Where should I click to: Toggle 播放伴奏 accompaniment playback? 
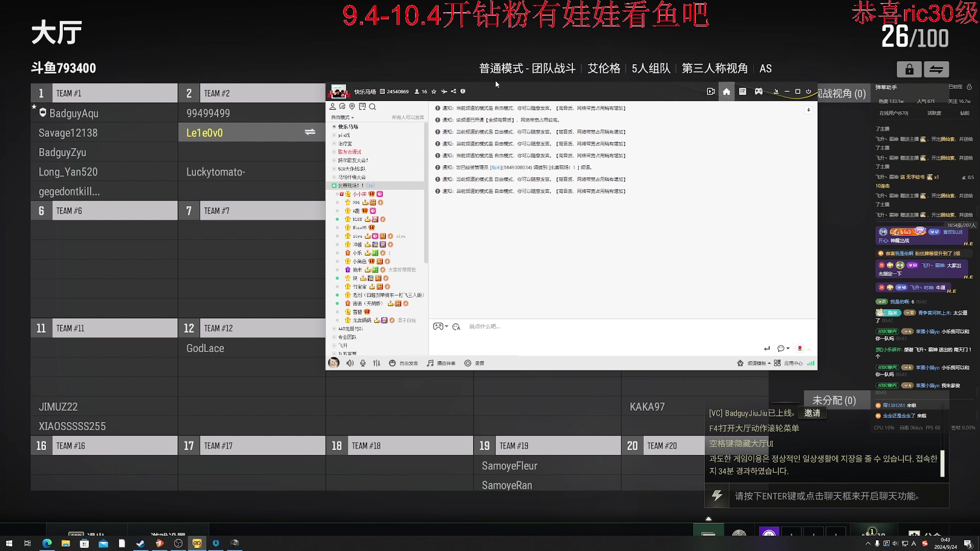(441, 363)
